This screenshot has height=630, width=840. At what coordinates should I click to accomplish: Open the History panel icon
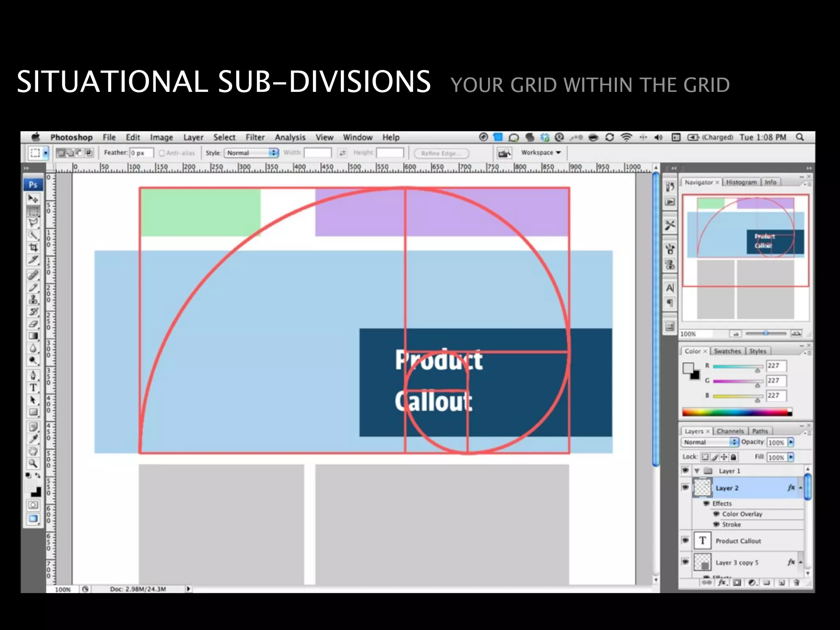point(670,187)
